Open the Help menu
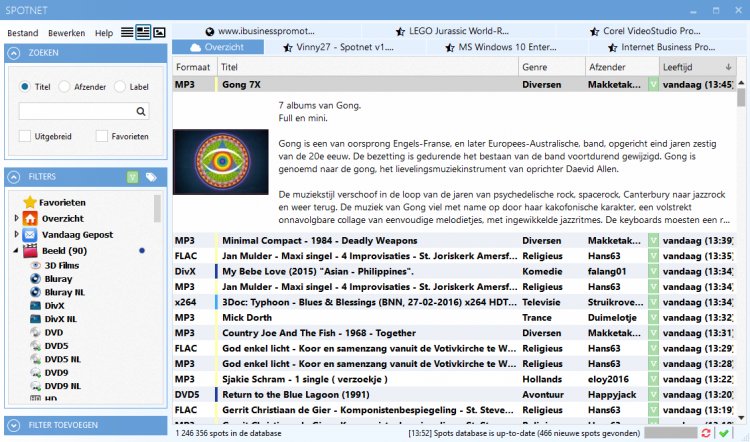 coord(104,33)
